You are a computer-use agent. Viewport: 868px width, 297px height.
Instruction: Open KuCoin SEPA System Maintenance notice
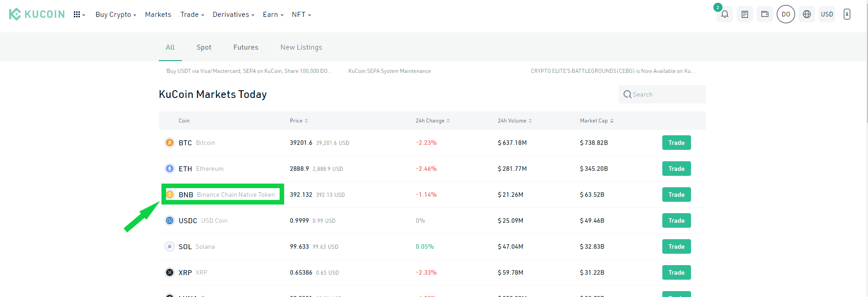coord(390,71)
